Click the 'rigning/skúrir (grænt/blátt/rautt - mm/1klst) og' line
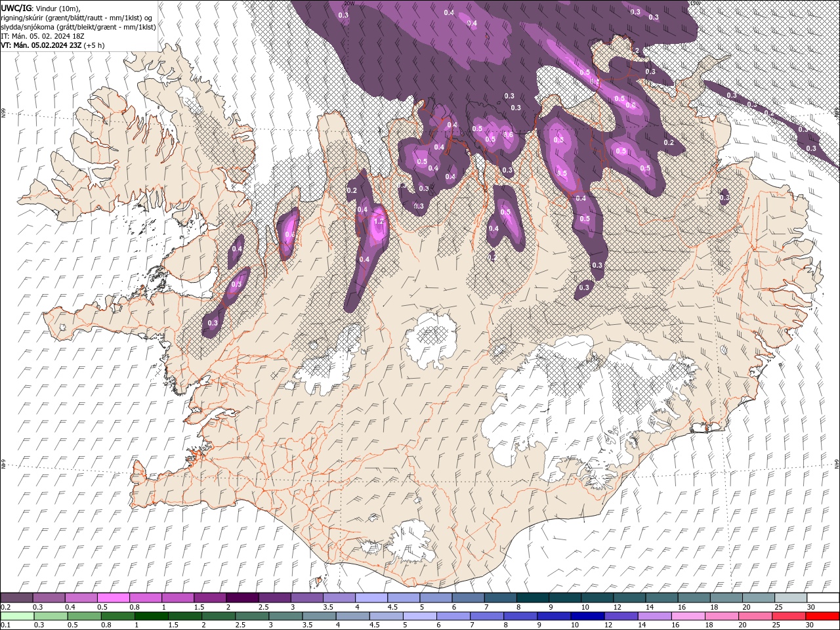 (x=77, y=17)
